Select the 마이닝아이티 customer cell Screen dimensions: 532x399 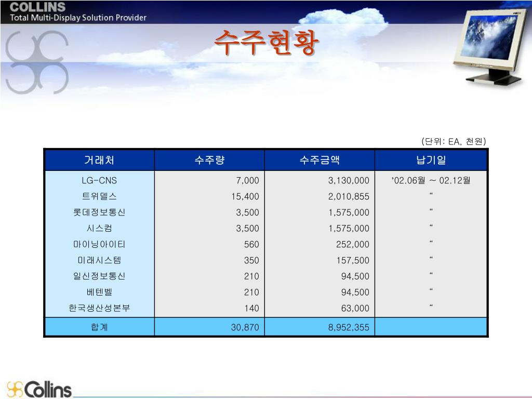(99, 244)
